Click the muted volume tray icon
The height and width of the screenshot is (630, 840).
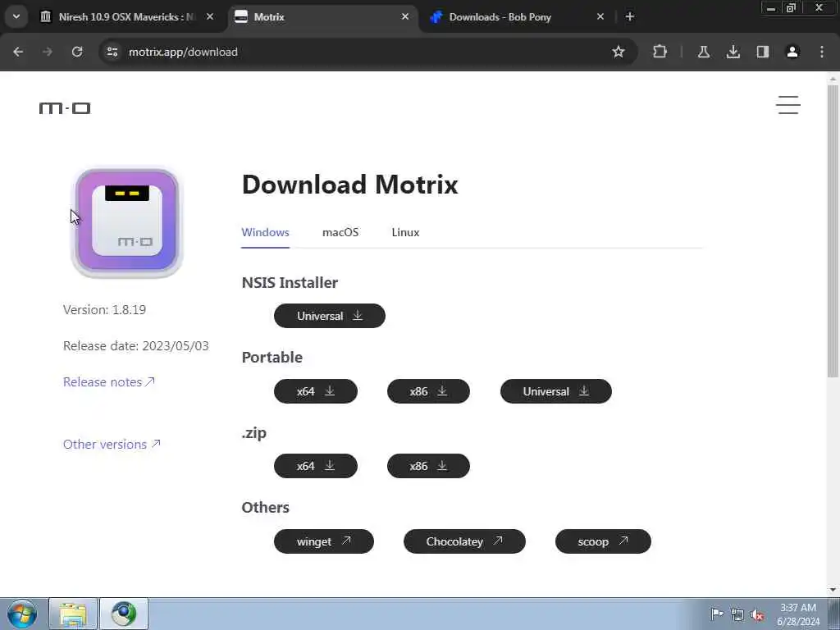point(757,614)
